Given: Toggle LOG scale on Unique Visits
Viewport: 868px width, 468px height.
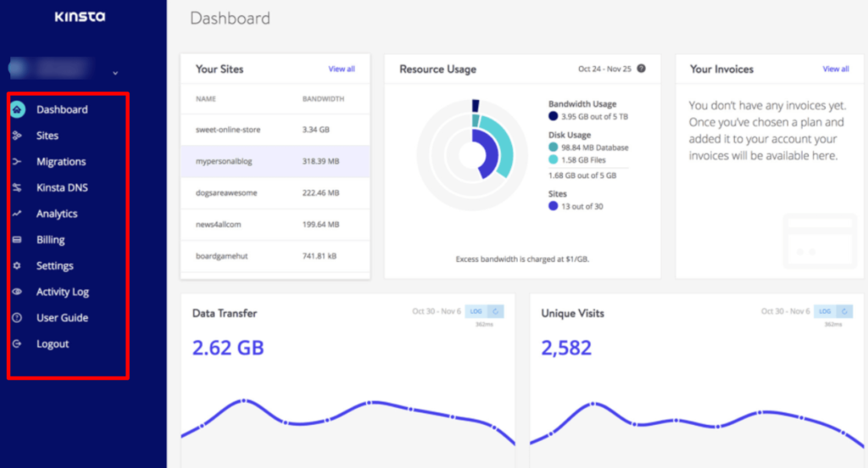Looking at the screenshot, I should coord(825,311).
